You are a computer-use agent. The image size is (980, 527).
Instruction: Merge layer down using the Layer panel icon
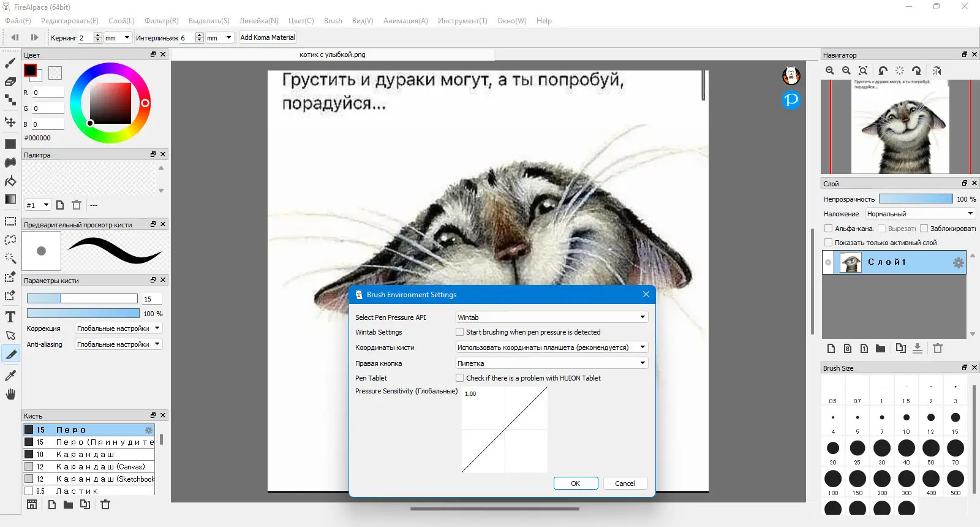[x=918, y=348]
